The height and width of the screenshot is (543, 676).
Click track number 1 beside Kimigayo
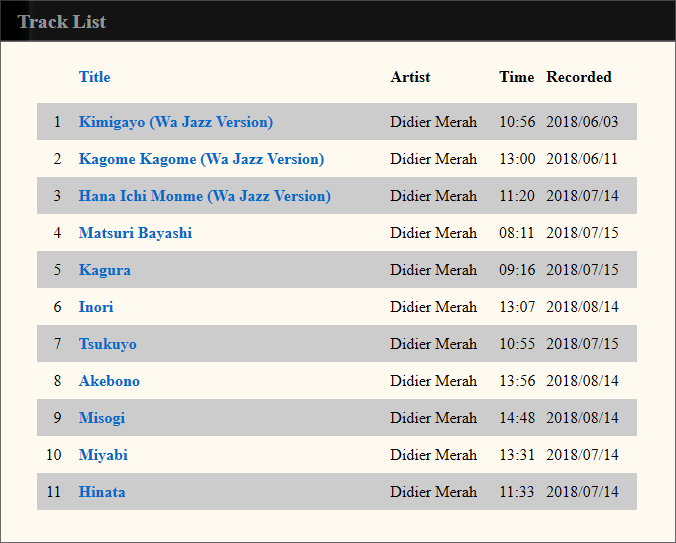pos(57,122)
